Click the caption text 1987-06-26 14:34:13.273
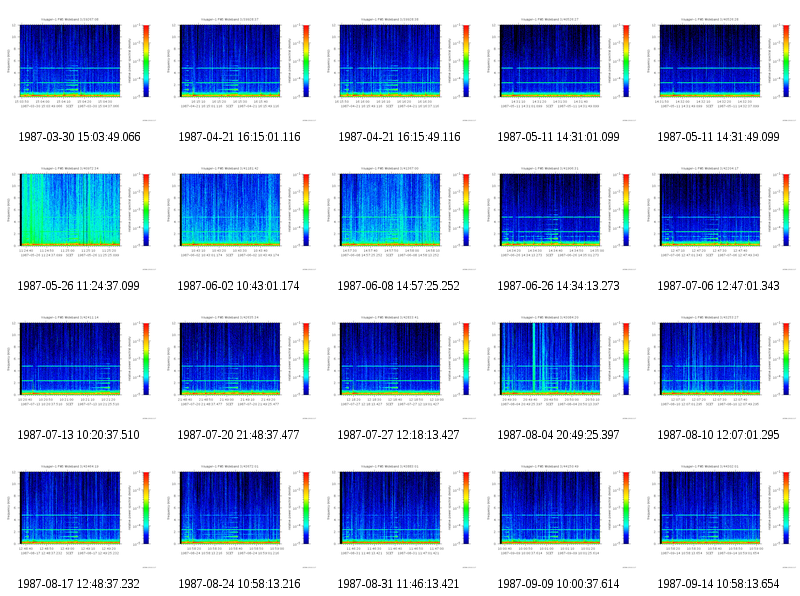 [x=558, y=286]
